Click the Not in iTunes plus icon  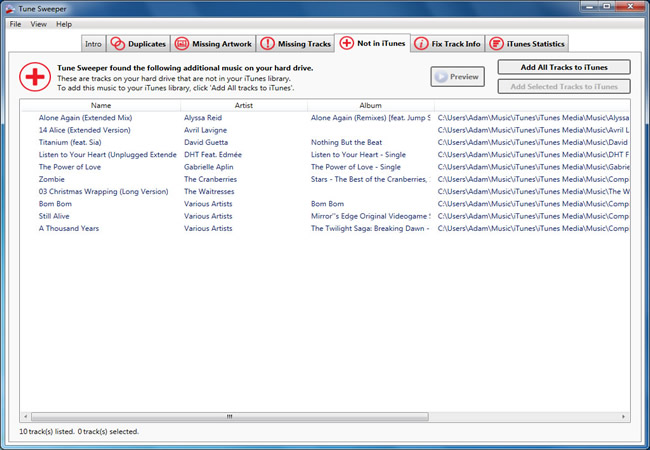pos(347,43)
